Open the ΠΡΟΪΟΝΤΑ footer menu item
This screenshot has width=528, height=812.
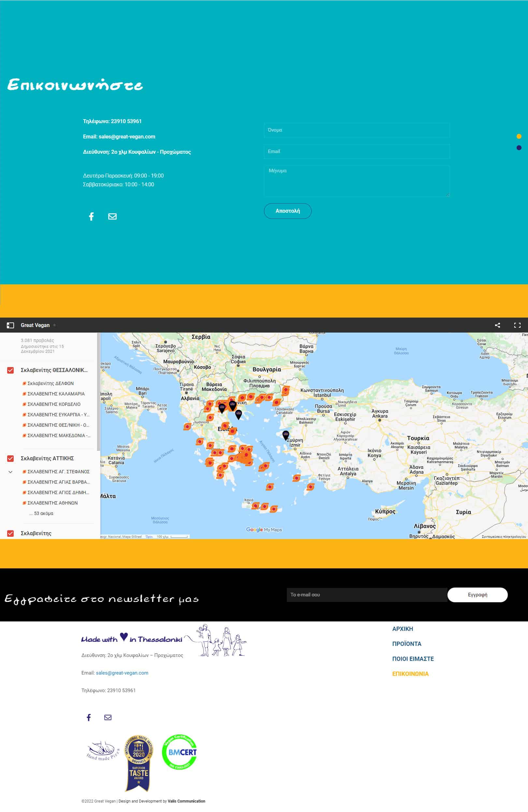pos(406,644)
